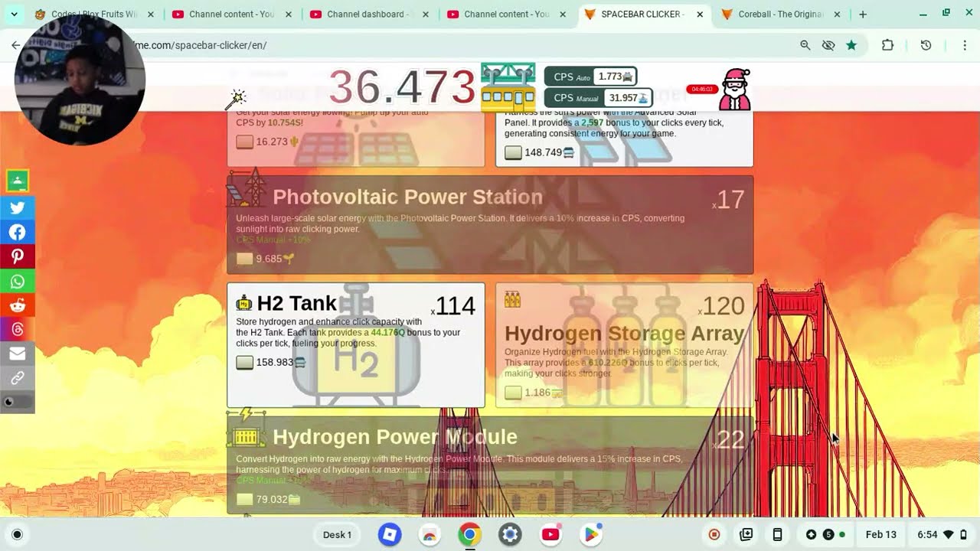Click the crossed-eye tracking protection icon

pyautogui.click(x=828, y=45)
